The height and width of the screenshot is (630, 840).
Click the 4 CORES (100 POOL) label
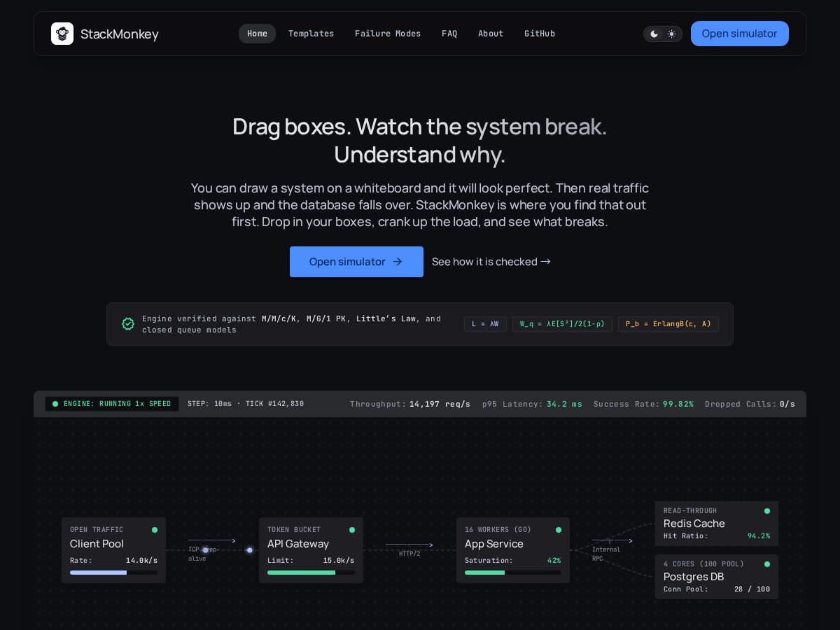(x=703, y=564)
